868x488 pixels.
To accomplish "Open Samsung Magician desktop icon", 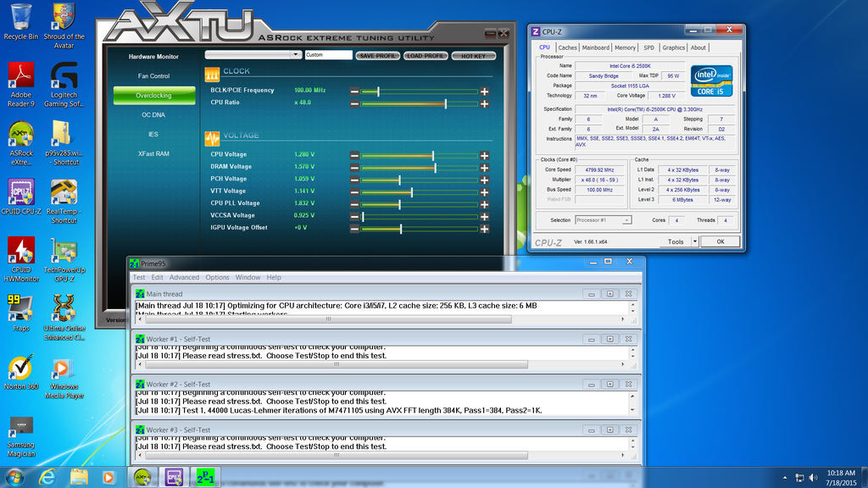I will [x=21, y=436].
